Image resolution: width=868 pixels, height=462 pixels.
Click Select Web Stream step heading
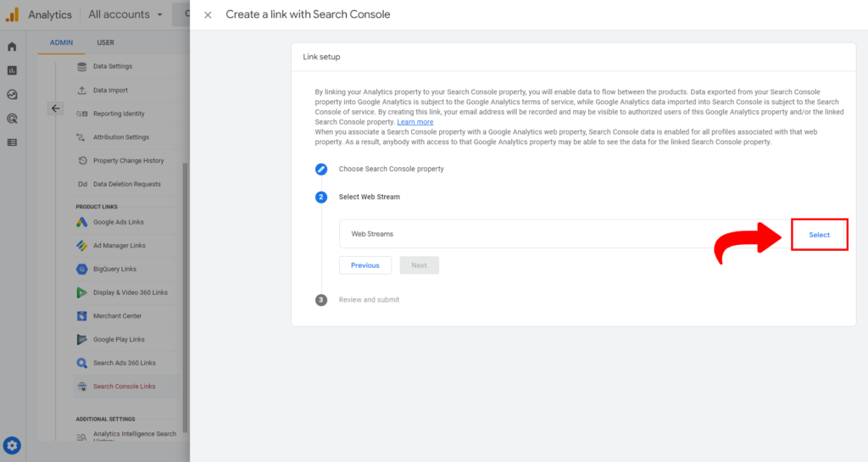370,197
